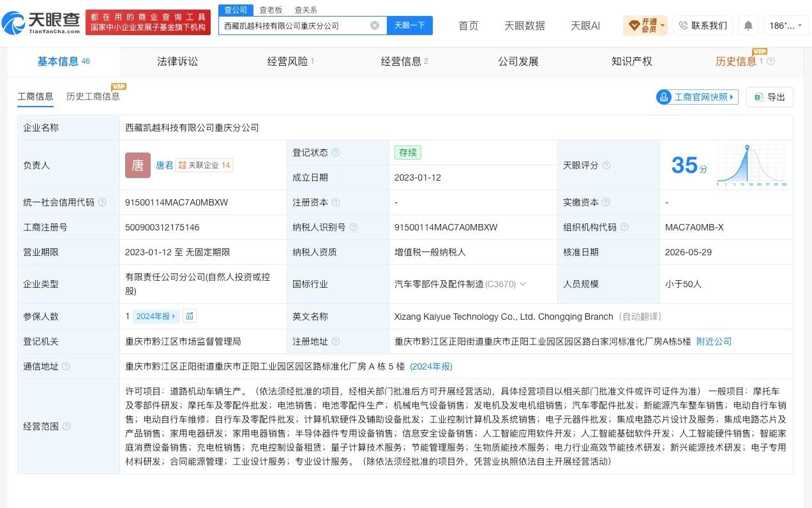
Task: Open 工商官网快照 snapshot button
Action: [697, 97]
